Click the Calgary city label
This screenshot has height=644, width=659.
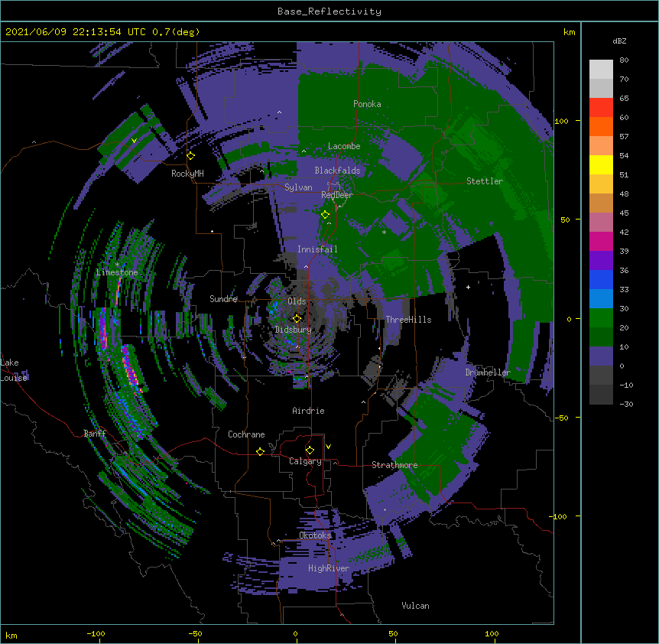[305, 461]
